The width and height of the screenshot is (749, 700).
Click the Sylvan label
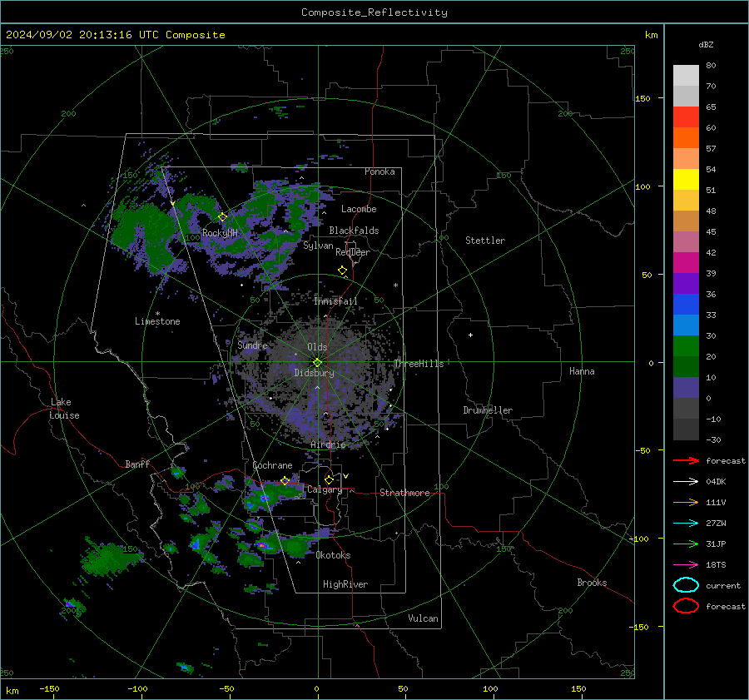pyautogui.click(x=318, y=246)
